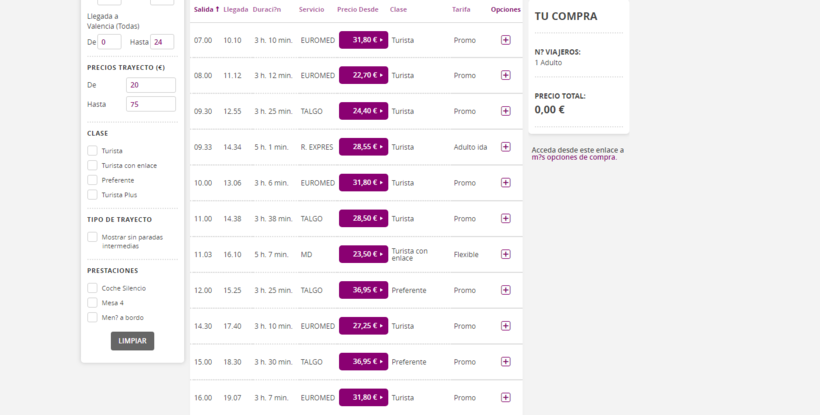Expand options for the 09.33 R. EXPRES
This screenshot has width=820, height=415.
505,147
